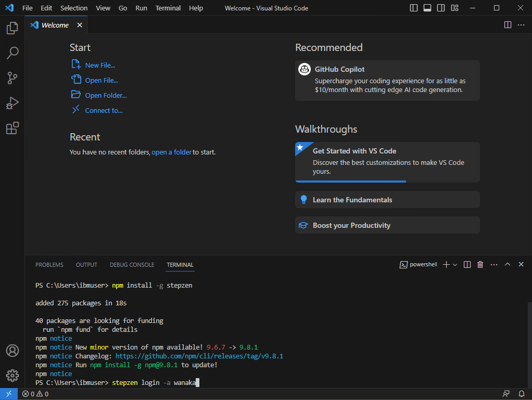Open terminal panel more actions menu

coord(494,265)
